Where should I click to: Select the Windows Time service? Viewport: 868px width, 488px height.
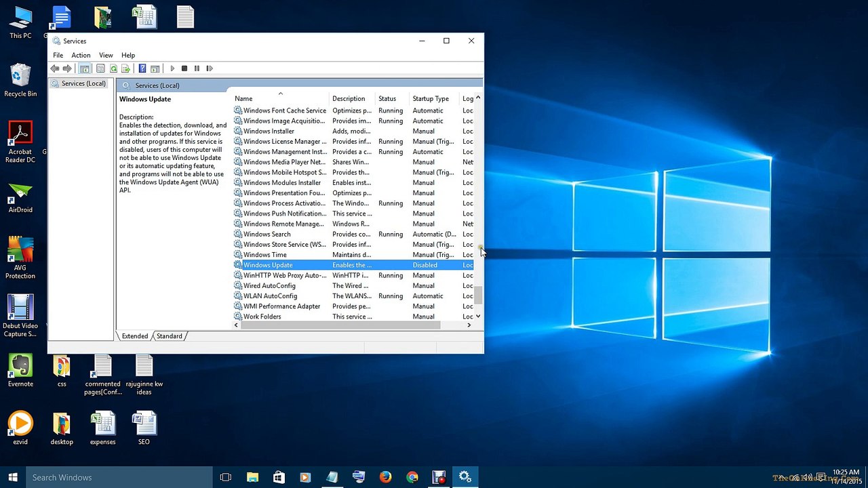point(354,255)
